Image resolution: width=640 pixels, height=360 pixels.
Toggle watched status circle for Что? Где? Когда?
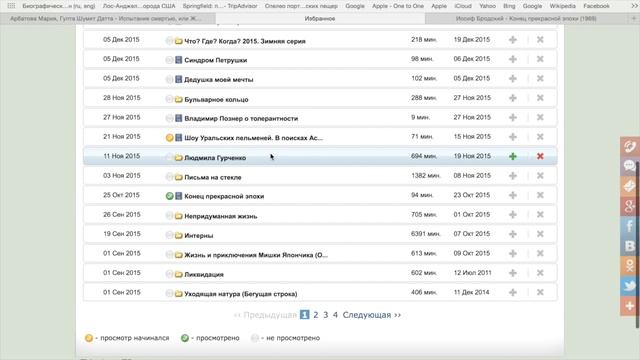click(x=169, y=41)
